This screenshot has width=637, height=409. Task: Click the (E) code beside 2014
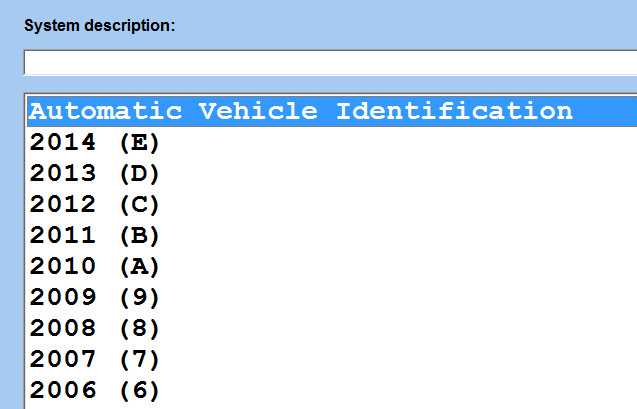(139, 143)
